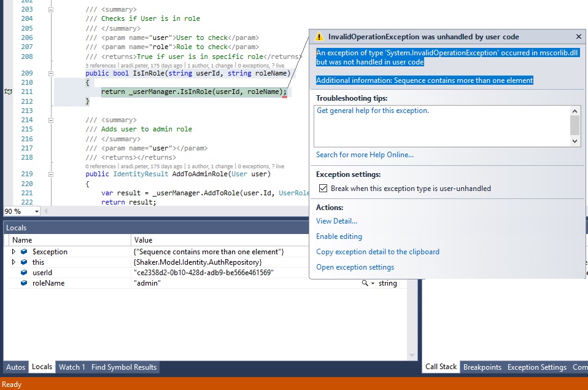Switch to the Watch 1 tab

coord(72,367)
